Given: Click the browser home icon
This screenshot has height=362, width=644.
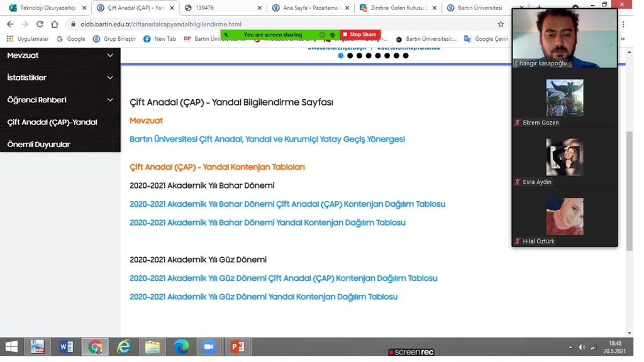Looking at the screenshot, I should 55,24.
